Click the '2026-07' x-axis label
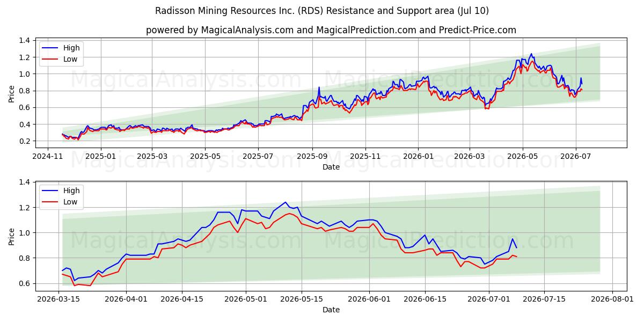 (x=575, y=156)
